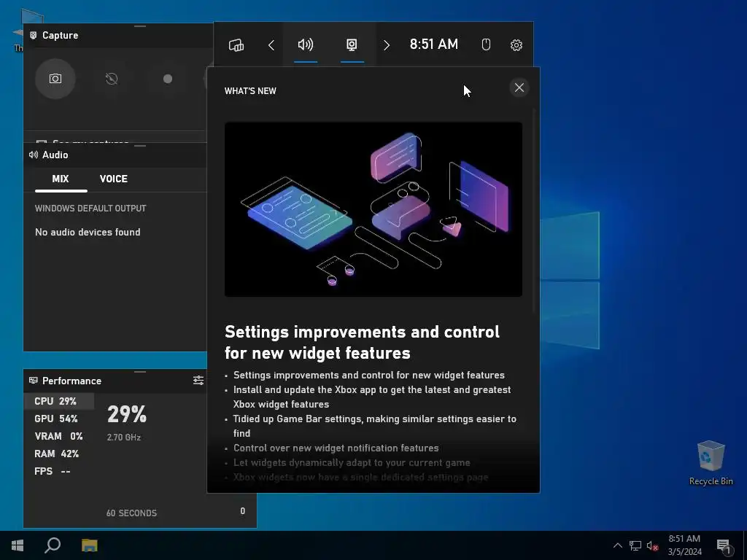Close the What's New panel
This screenshot has width=747, height=560.
[x=519, y=87]
